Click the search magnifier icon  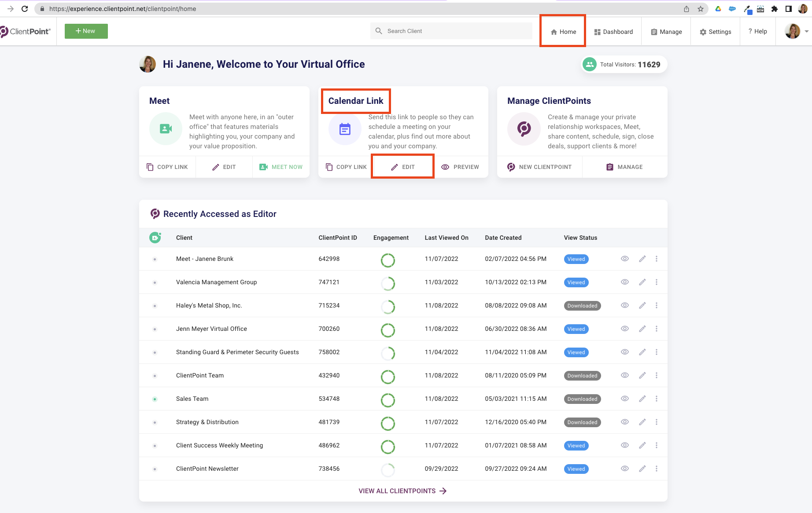[x=379, y=31]
